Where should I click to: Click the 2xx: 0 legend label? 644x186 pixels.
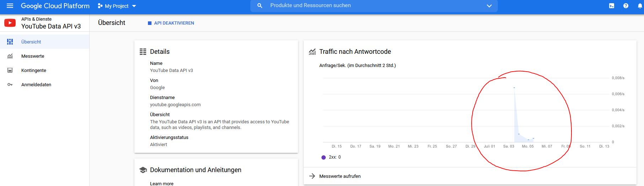click(335, 157)
